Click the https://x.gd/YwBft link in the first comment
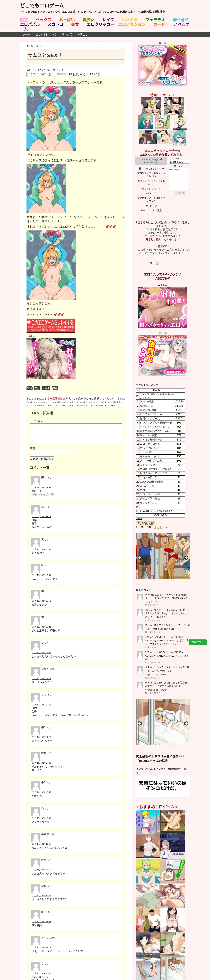This screenshot has width=210, height=980. pos(43,495)
